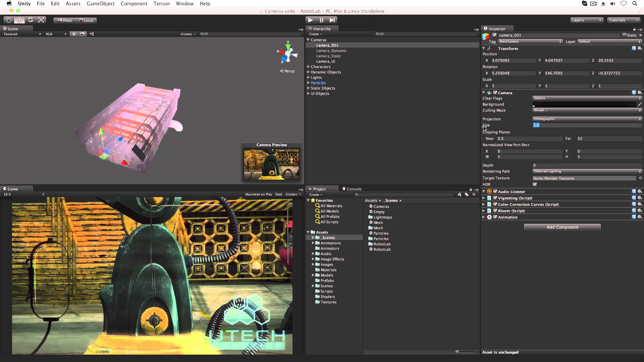Disable the Audio Listener checkbox
This screenshot has height=362, width=644.
click(x=495, y=191)
